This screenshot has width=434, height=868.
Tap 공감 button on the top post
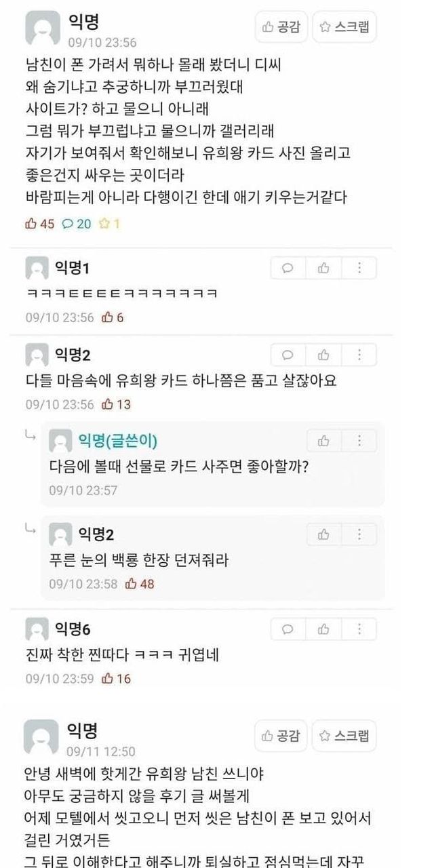281,27
